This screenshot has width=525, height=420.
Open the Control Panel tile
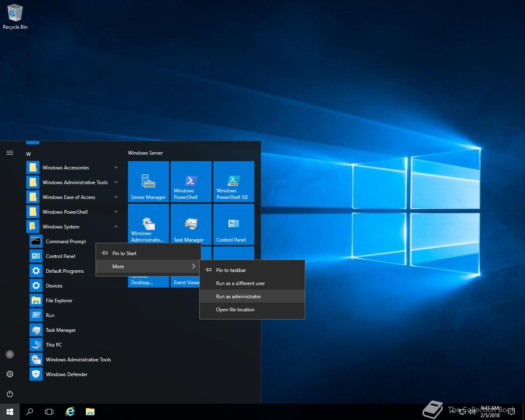click(234, 224)
